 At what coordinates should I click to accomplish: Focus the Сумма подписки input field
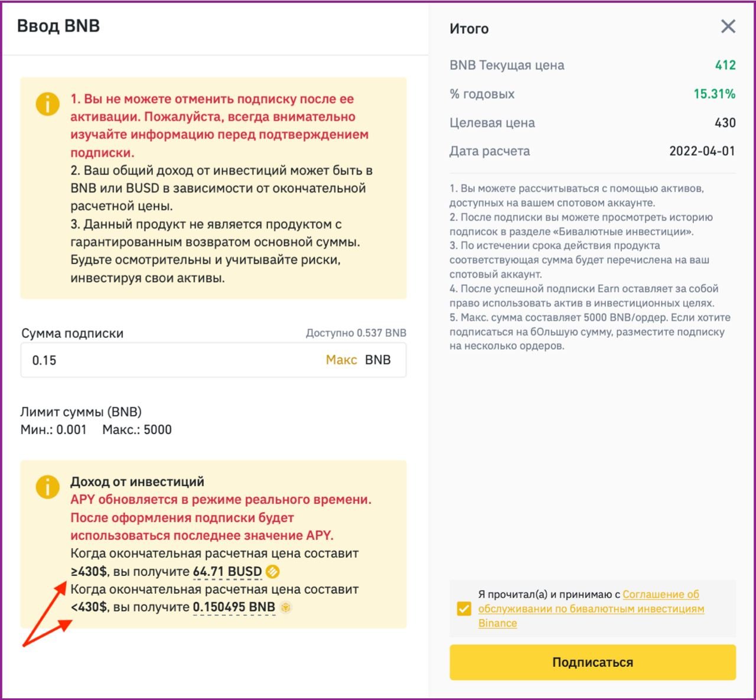point(213,360)
